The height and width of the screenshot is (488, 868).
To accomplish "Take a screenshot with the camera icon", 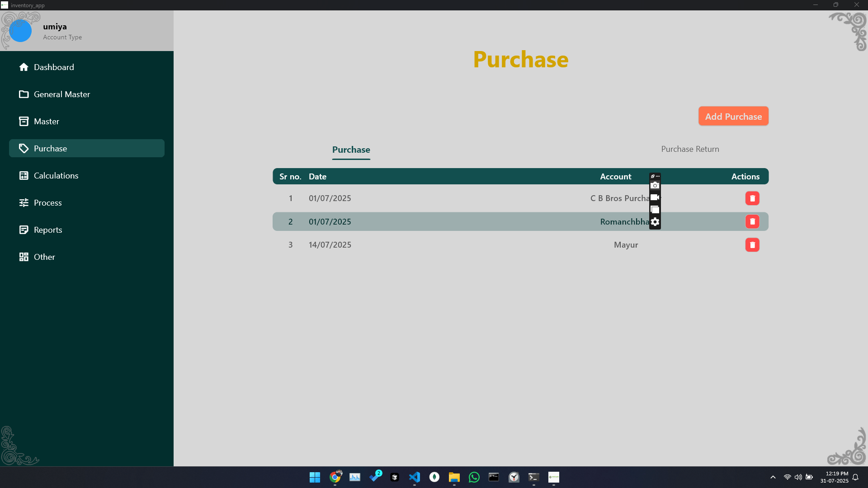I will coord(655,185).
